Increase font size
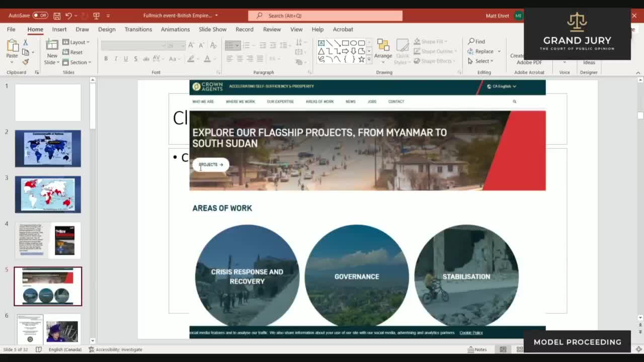644x362 pixels. [191, 45]
